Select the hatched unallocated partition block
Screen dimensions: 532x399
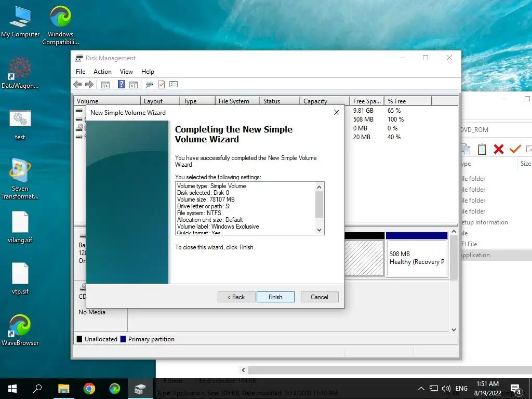click(364, 258)
